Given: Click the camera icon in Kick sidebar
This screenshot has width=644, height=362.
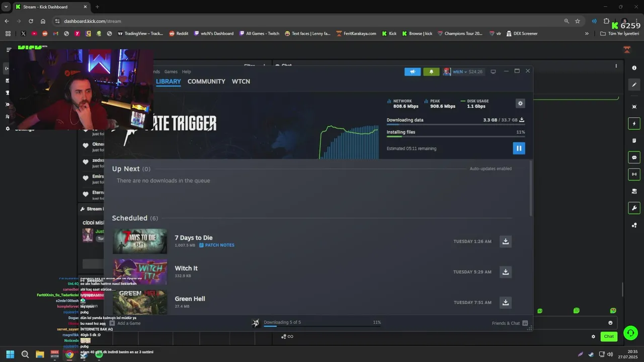Looking at the screenshot, I should [x=634, y=192].
